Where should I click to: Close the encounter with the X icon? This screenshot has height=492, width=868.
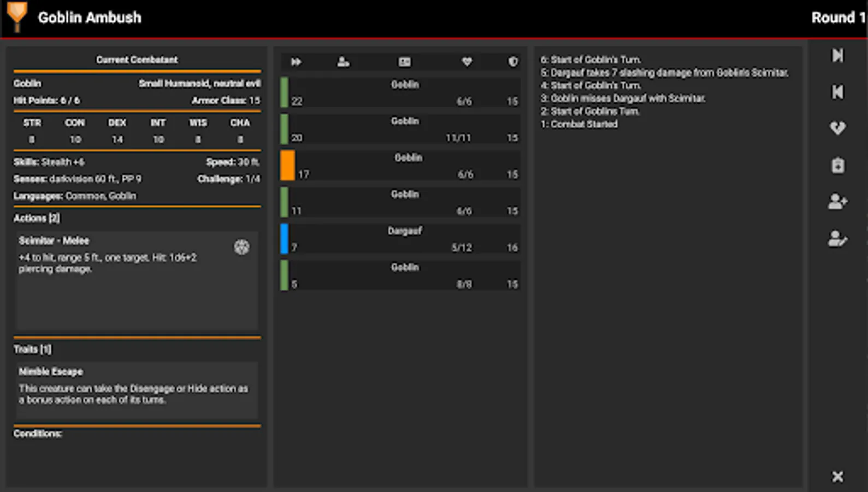[x=837, y=477]
